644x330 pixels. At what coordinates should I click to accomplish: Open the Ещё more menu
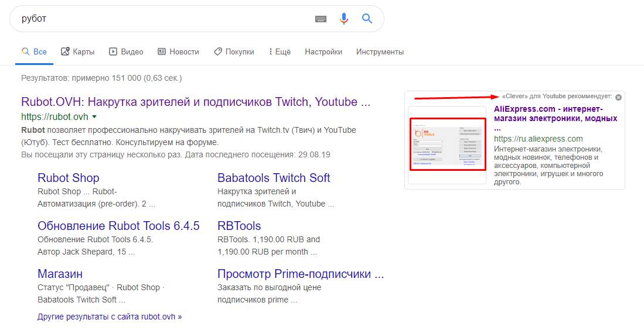(x=280, y=51)
